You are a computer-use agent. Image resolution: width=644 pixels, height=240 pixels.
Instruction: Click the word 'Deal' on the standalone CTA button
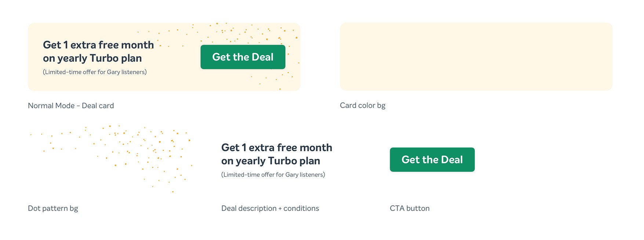tap(452, 160)
